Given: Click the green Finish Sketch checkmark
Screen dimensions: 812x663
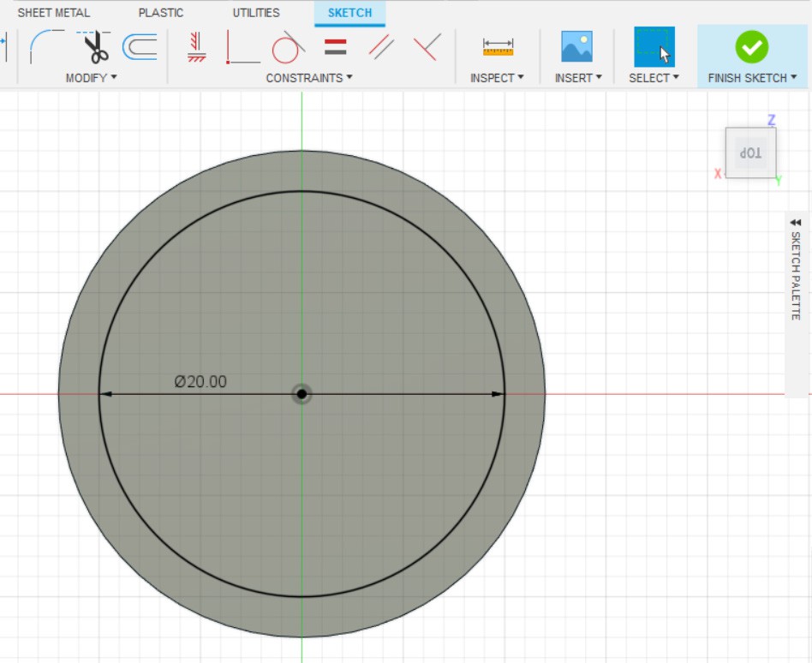Looking at the screenshot, I should (x=751, y=47).
